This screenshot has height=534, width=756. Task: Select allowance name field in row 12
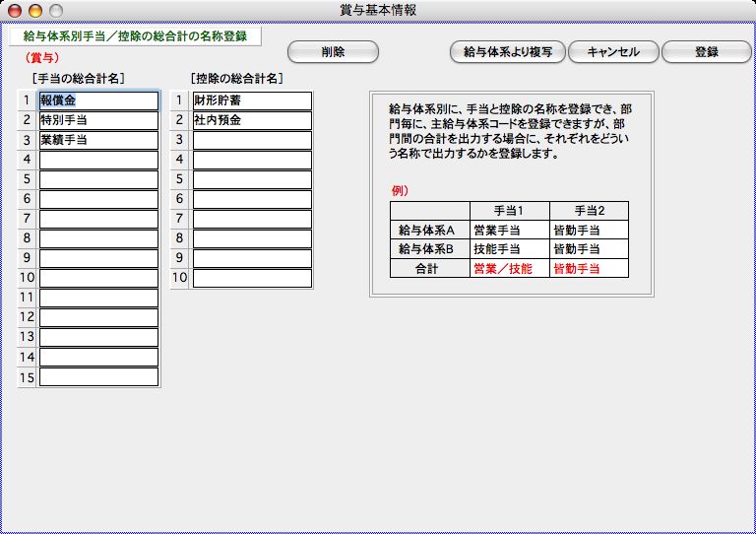click(98, 317)
